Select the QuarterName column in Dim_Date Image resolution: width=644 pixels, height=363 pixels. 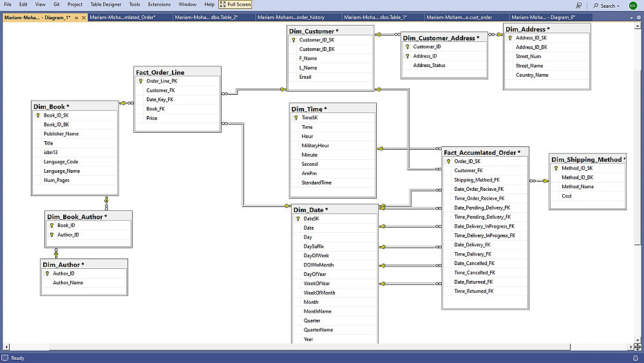click(335, 329)
